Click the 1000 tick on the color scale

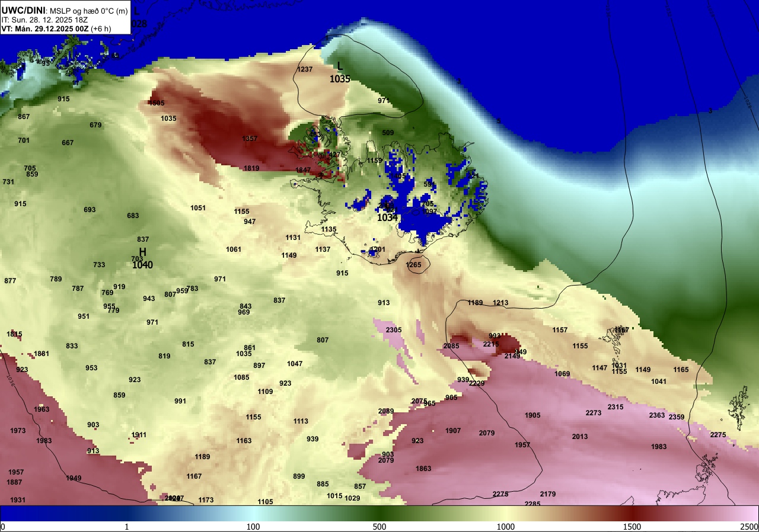coord(506,527)
